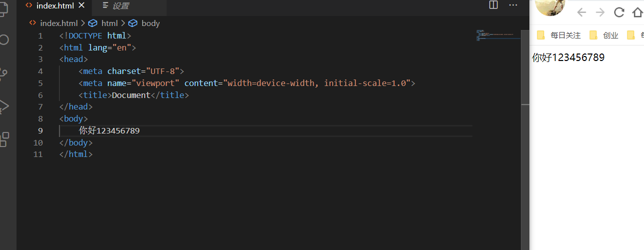
Task: Click 你好123456789 in the browser page
Action: pyautogui.click(x=568, y=57)
